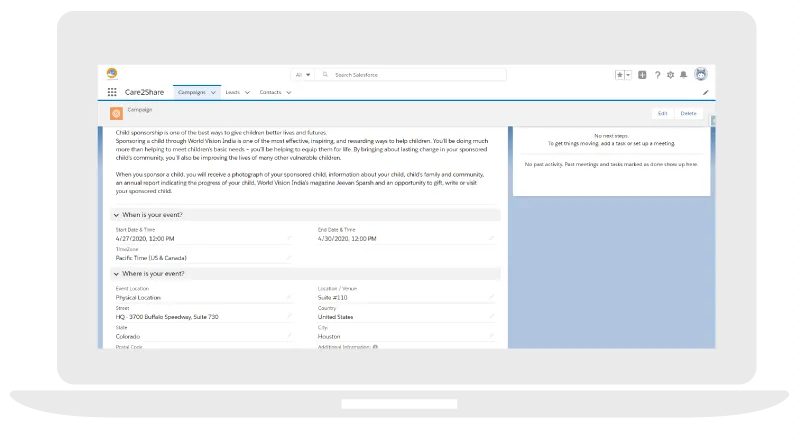Select end value 4/30/2020, 12:00 PM
The height and width of the screenshot is (435, 800).
(347, 239)
